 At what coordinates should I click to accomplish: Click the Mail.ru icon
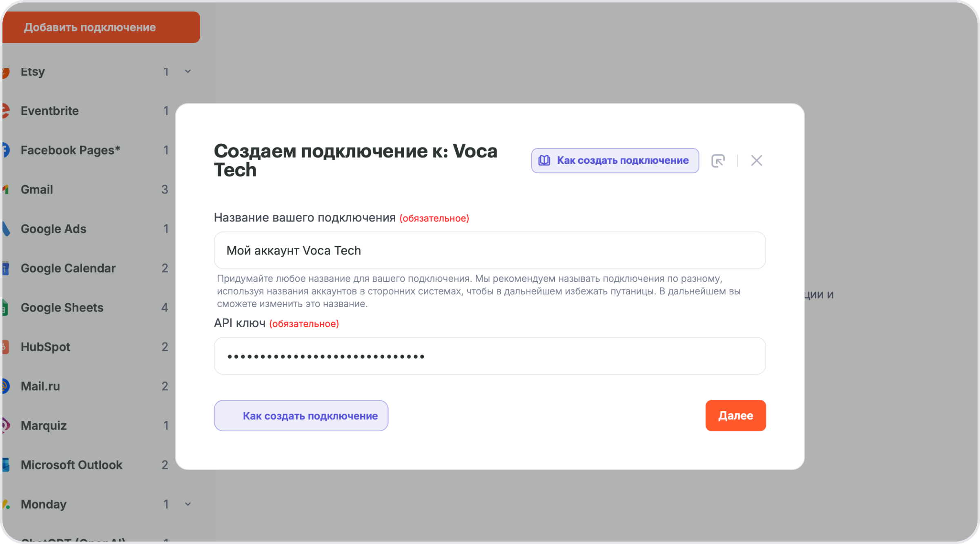point(6,386)
